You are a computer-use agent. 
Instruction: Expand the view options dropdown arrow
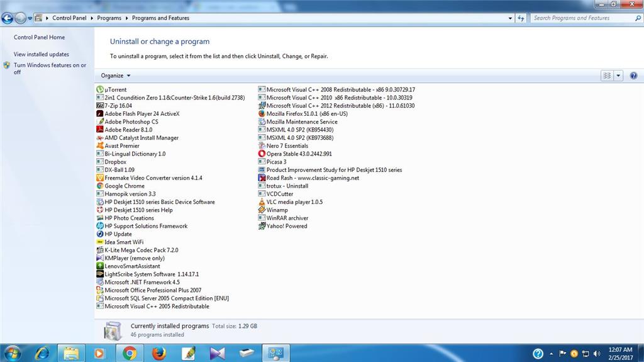[618, 76]
